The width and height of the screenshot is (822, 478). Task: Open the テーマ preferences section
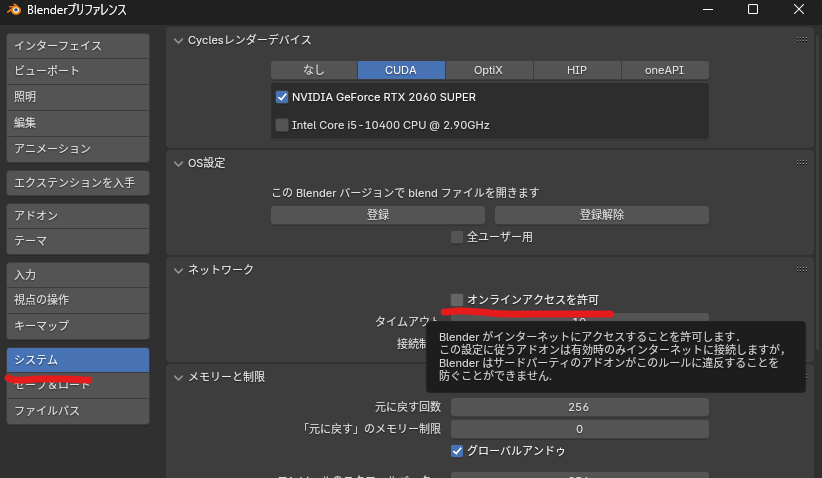click(x=78, y=241)
